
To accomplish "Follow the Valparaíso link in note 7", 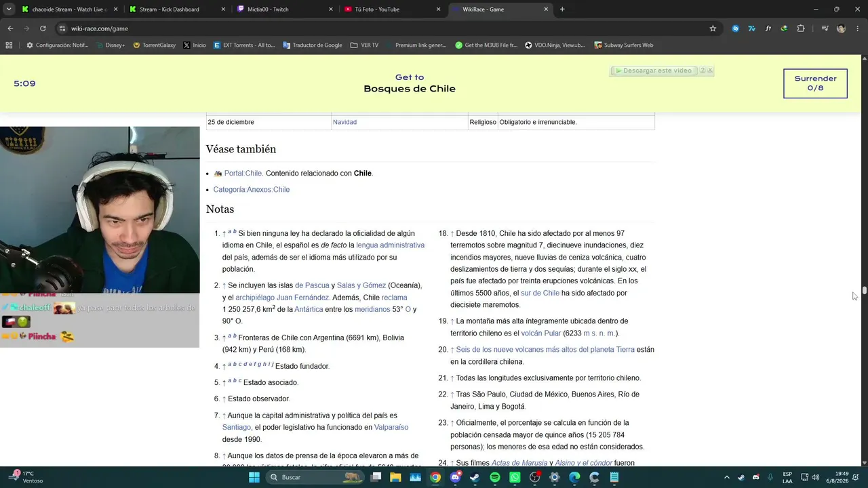I will [x=391, y=428].
